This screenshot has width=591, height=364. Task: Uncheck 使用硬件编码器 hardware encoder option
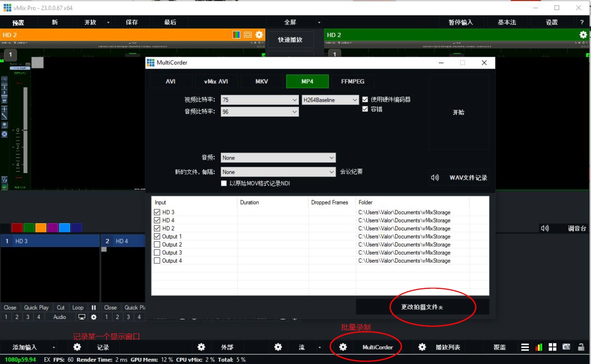point(365,100)
